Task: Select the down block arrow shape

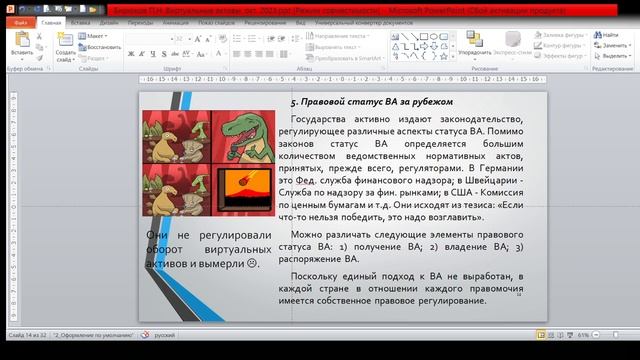Action: tap(434, 47)
